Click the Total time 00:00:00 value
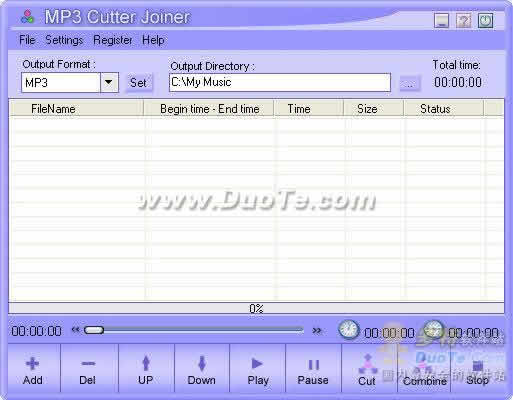 [x=458, y=82]
